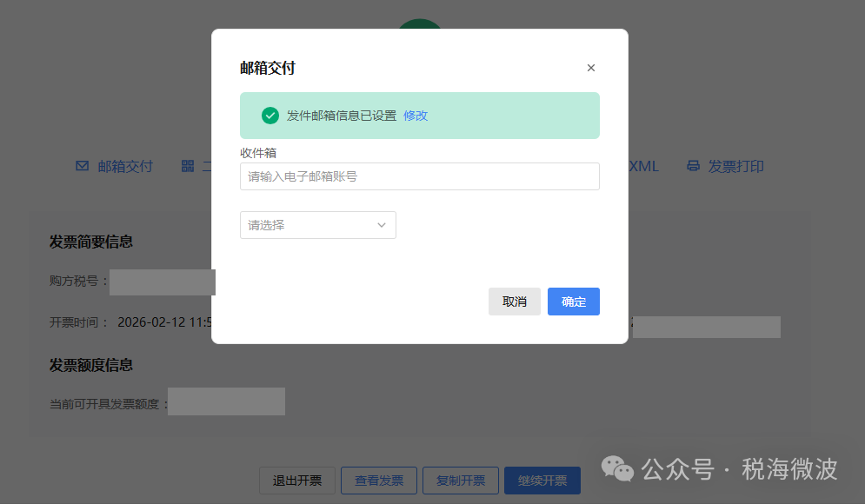This screenshot has height=504, width=865.
Task: Choose the XML download option
Action: point(643,166)
